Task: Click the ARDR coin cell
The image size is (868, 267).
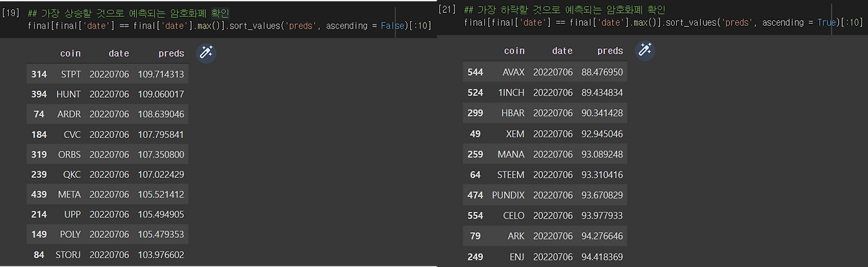Action: click(x=69, y=114)
